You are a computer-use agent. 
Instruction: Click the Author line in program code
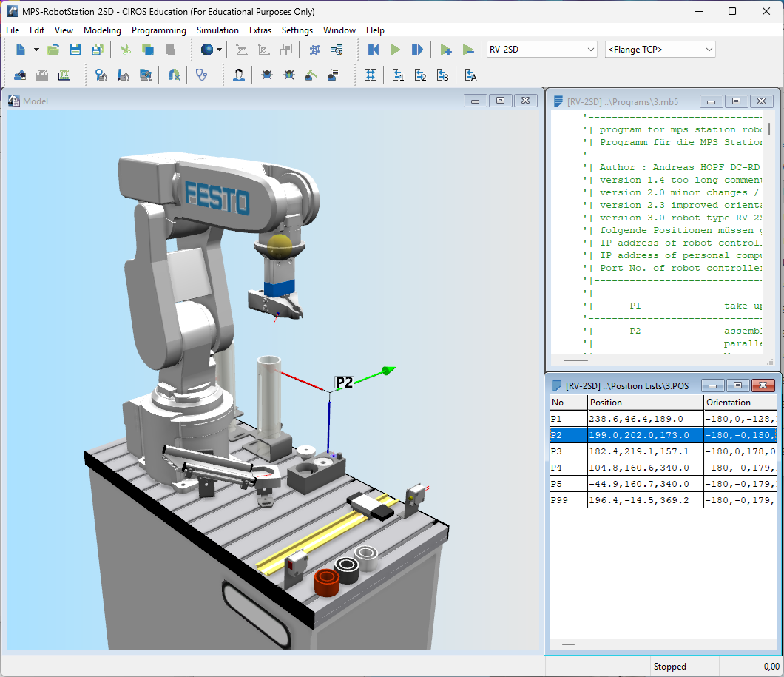(x=674, y=167)
